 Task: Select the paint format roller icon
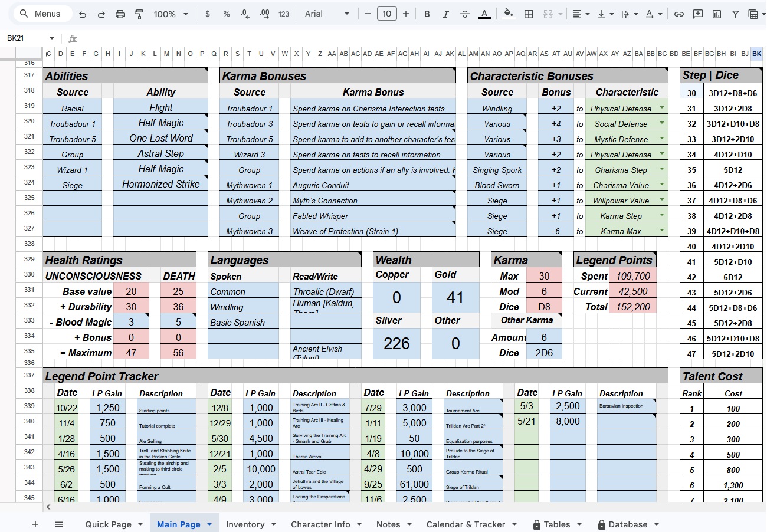click(x=139, y=14)
